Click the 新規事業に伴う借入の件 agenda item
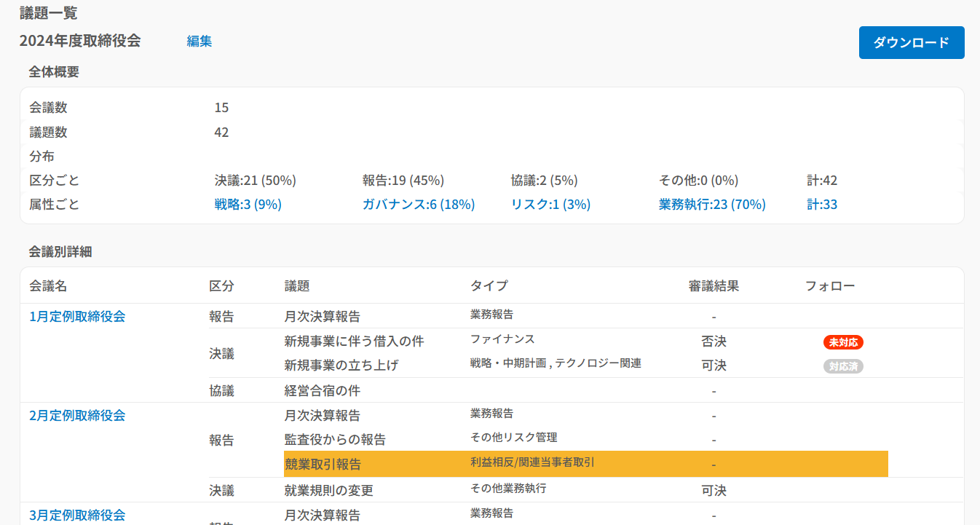 point(354,342)
